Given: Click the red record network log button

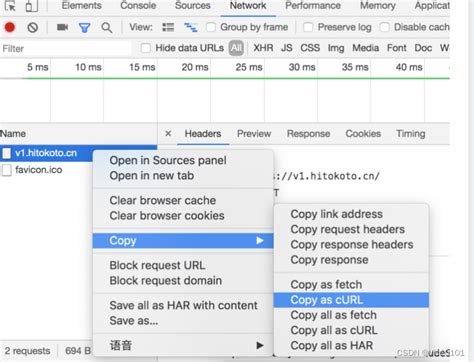Looking at the screenshot, I should pyautogui.click(x=10, y=27).
